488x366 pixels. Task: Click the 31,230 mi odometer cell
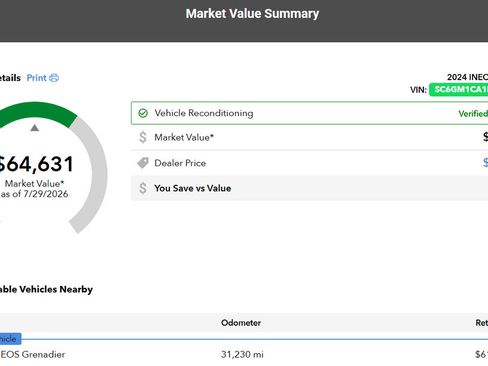242,354
